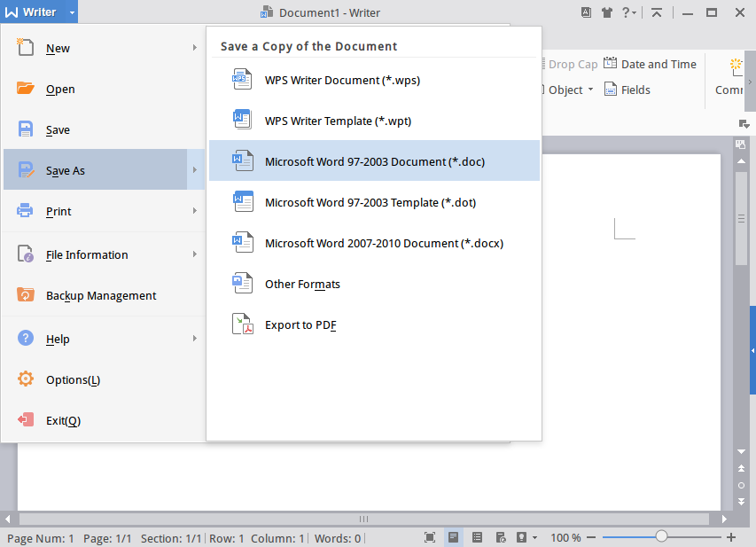This screenshot has width=756, height=547.
Task: Expand the New submenu arrow
Action: click(195, 48)
